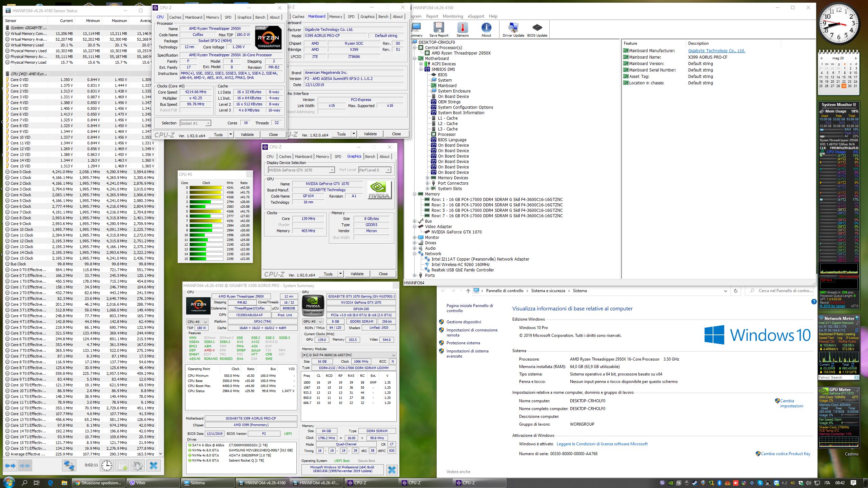The image size is (868, 488).
Task: Collapse the Central Processor(s) tree node
Action: [414, 48]
